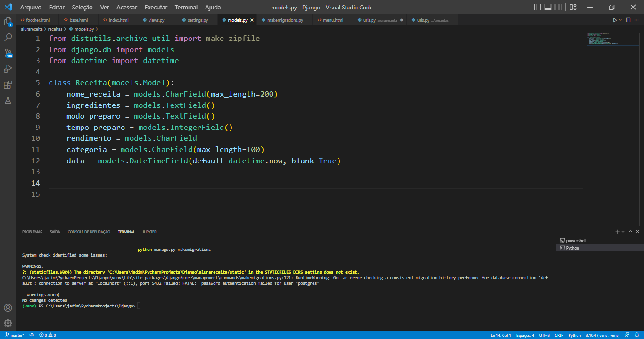Screen dimensions: 644x339
Task: Synchronize changes icon in status bar
Action: pyautogui.click(x=32, y=335)
